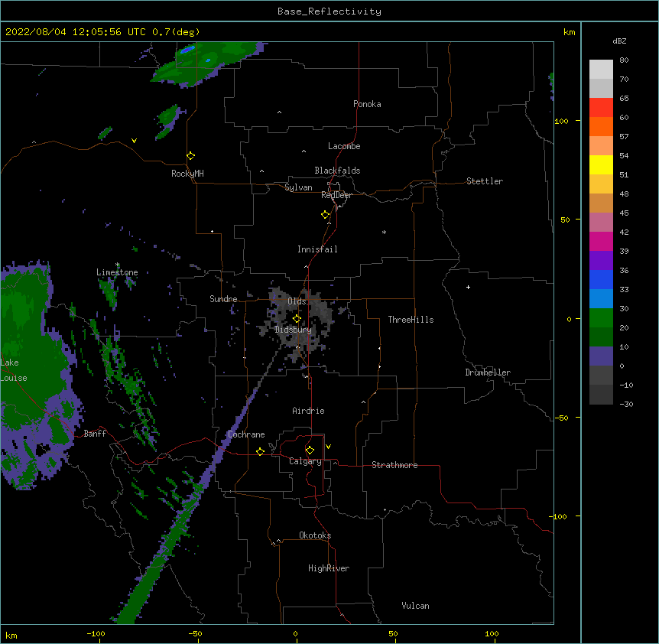Image resolution: width=659 pixels, height=644 pixels.
Task: Click the white asterisk above the Limestone label
Action: (x=118, y=265)
